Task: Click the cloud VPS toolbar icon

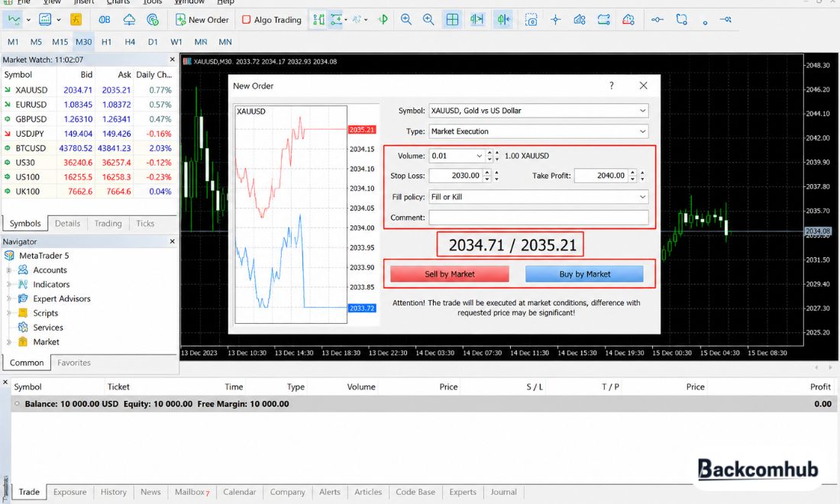Action: click(129, 20)
